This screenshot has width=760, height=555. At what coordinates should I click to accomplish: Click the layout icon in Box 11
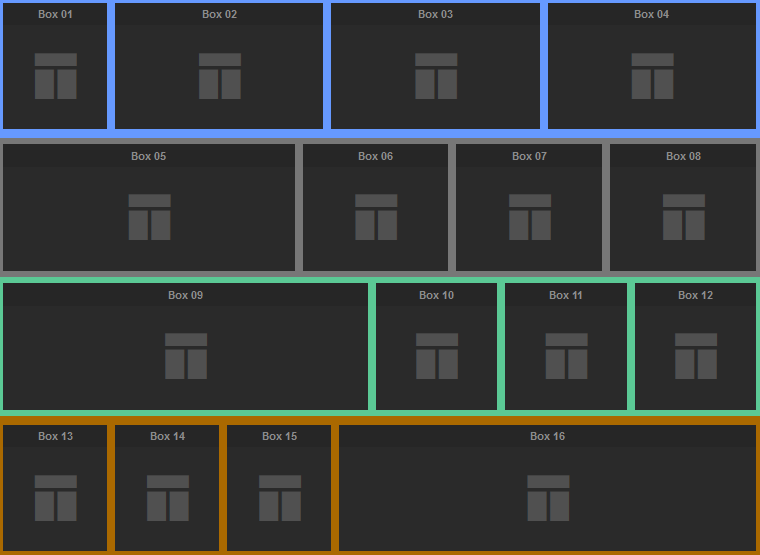(567, 356)
